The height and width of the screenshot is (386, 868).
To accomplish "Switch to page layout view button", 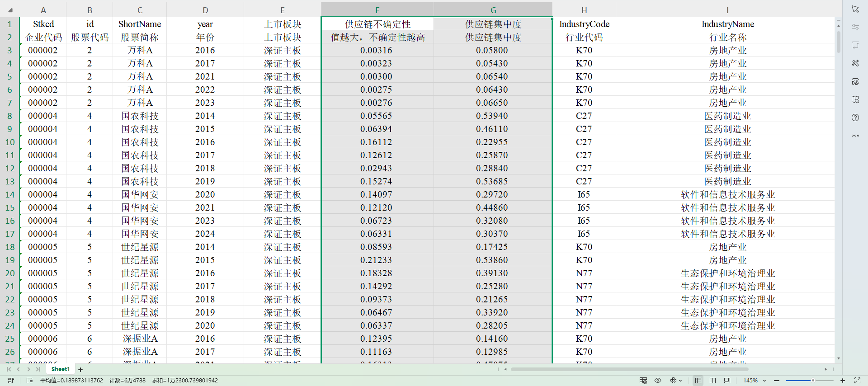I will click(712, 381).
